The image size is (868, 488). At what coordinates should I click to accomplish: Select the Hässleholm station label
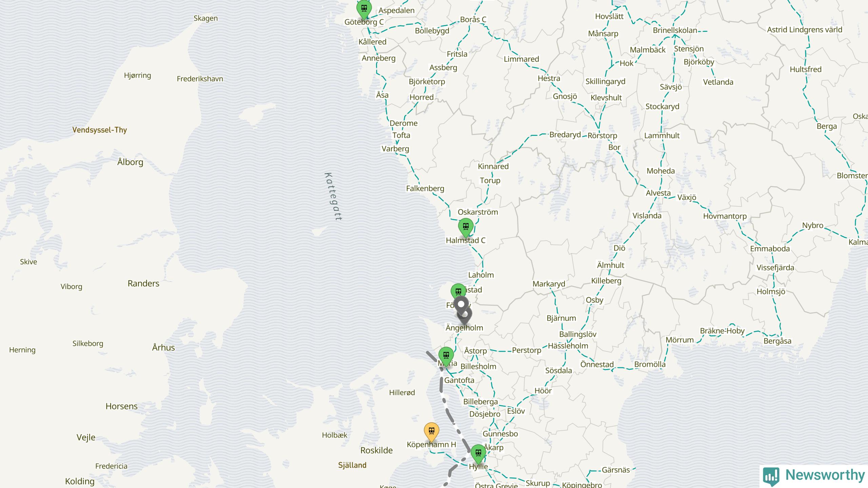[x=568, y=346]
